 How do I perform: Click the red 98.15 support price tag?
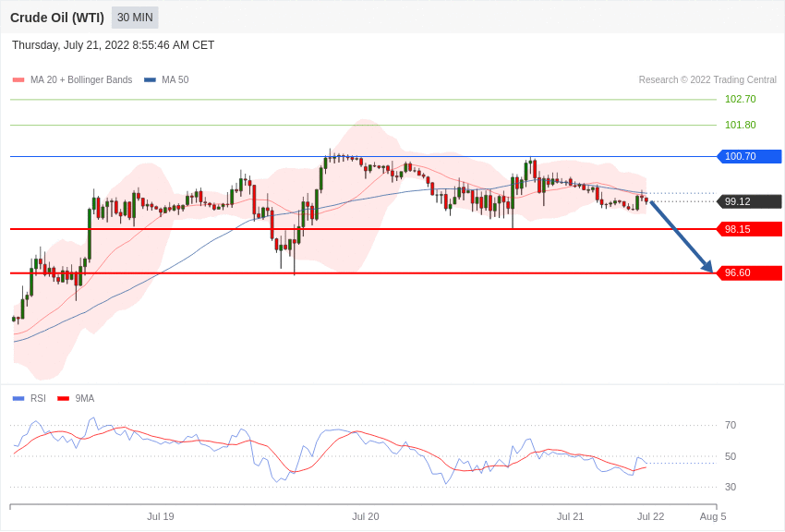click(750, 229)
